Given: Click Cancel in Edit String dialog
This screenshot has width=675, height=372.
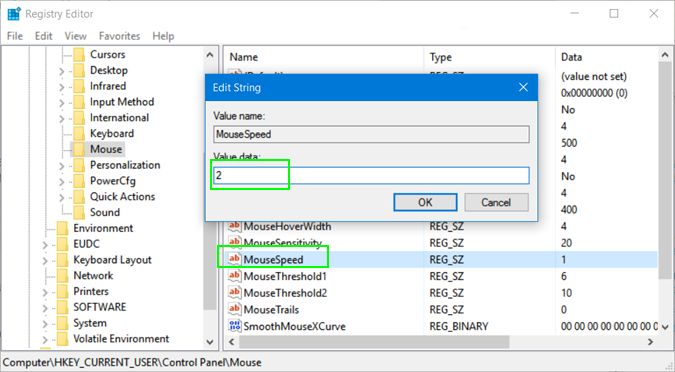Looking at the screenshot, I should click(x=496, y=202).
